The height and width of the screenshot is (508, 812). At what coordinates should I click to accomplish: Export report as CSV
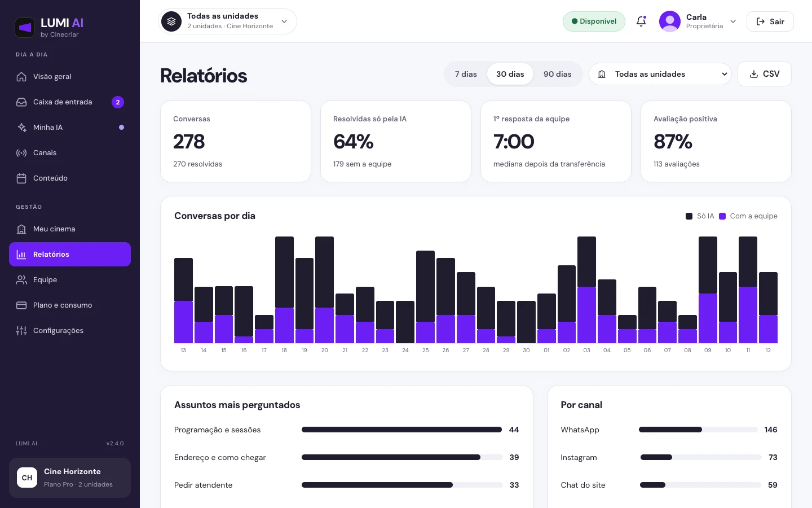(x=765, y=74)
